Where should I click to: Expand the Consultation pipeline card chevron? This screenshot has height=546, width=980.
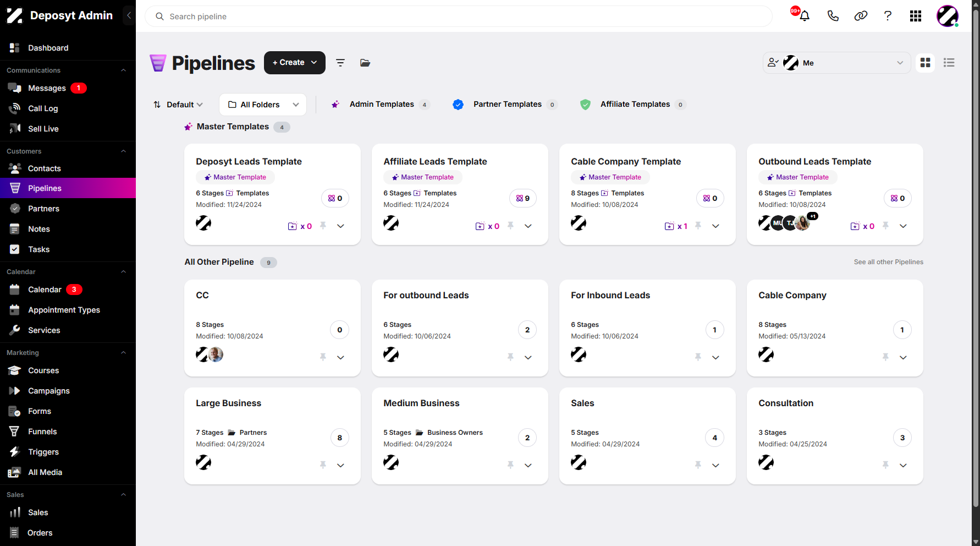[904, 466]
